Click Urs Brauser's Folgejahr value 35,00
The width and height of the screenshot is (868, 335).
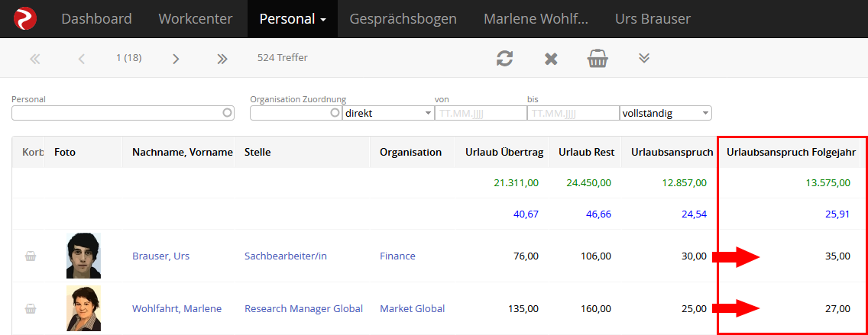pos(837,256)
